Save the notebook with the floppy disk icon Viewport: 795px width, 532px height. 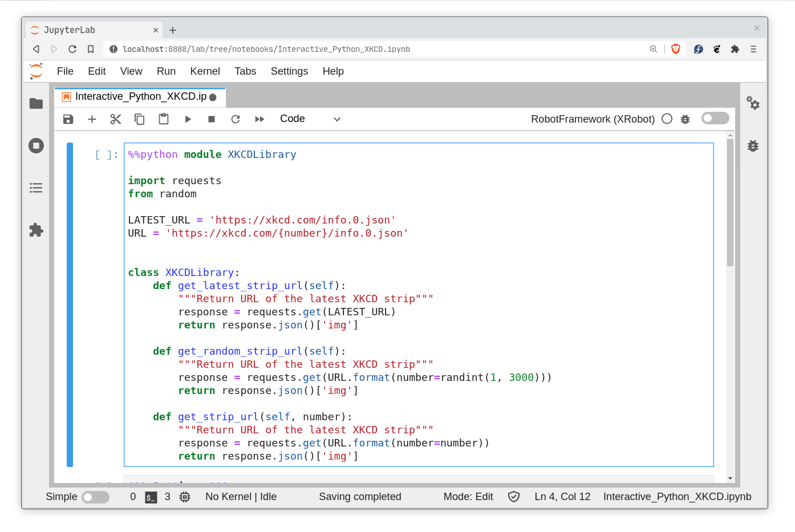click(x=68, y=119)
